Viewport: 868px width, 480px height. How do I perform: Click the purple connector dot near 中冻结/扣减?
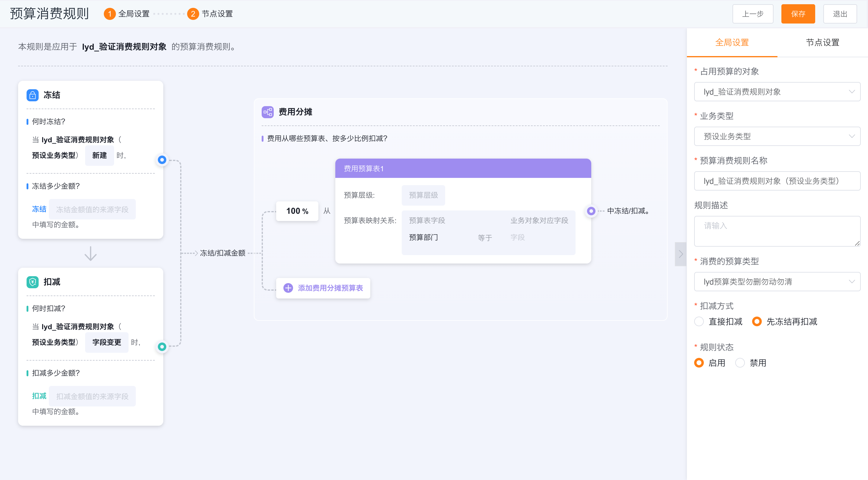591,211
